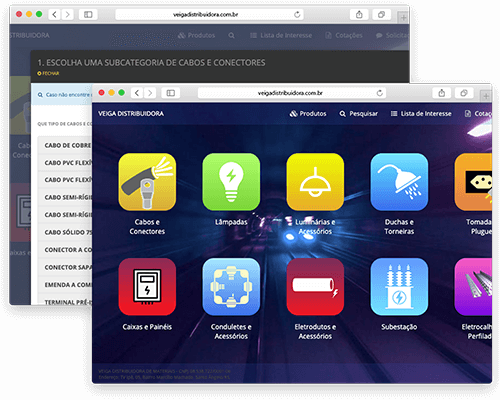Select the Lâmpadas light bulb icon
Image resolution: width=500 pixels, height=400 pixels.
(x=231, y=182)
